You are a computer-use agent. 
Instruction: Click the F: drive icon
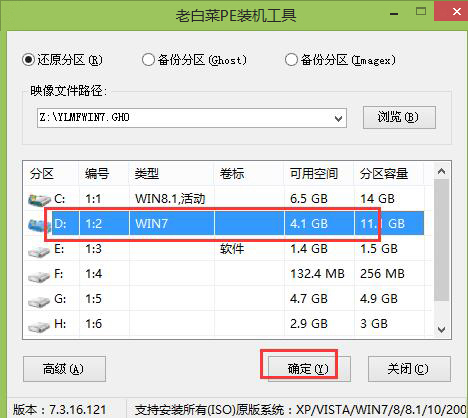click(x=39, y=276)
